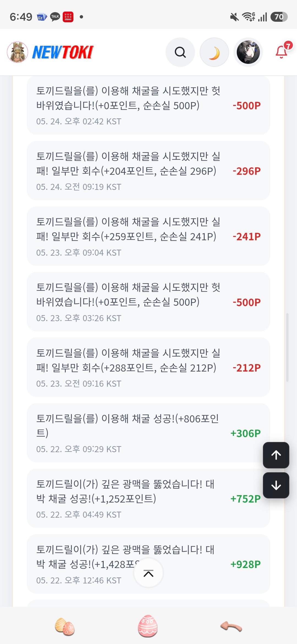Open the -296P mining entry from 05. 24.
297x644 pixels.
(148, 171)
